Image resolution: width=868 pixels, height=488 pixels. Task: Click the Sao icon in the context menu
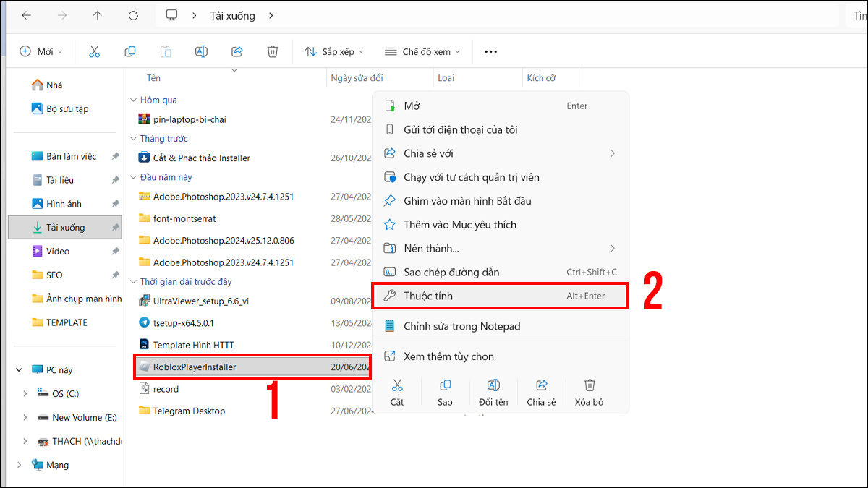[445, 390]
